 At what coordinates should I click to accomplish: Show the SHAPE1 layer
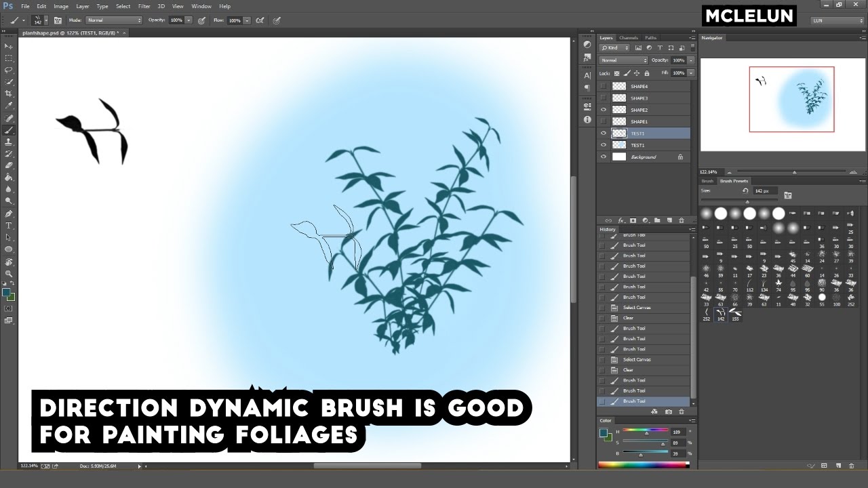(604, 121)
